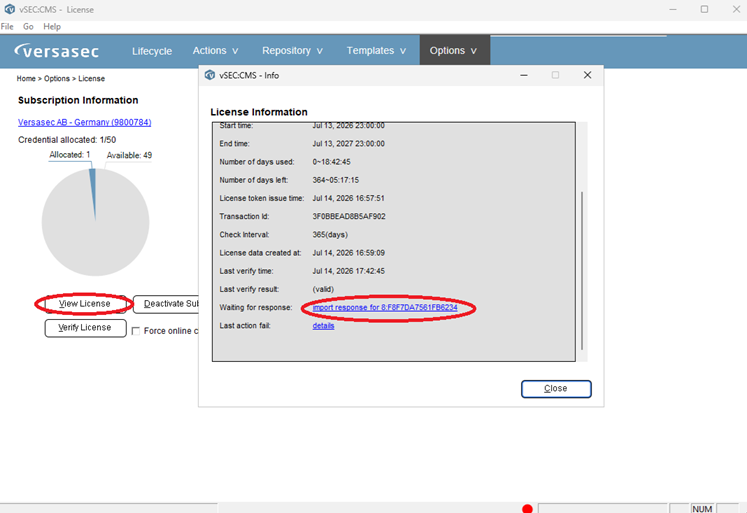
Task: Expand the Repository dropdown menu
Action: pos(292,50)
